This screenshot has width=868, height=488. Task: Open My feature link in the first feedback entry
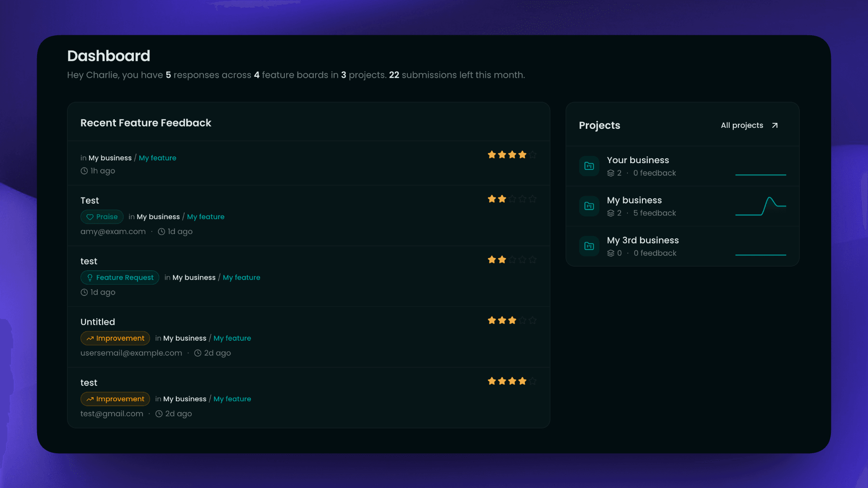click(x=157, y=158)
